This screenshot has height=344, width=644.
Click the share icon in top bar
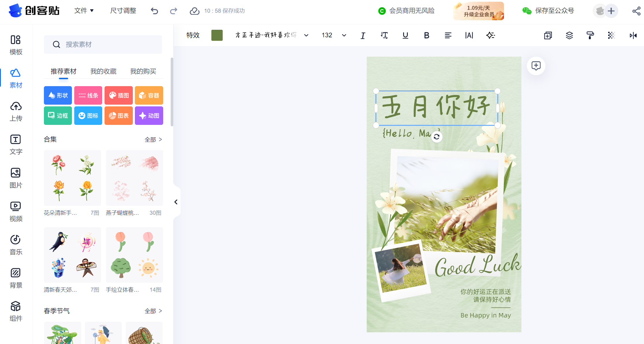coord(636,11)
